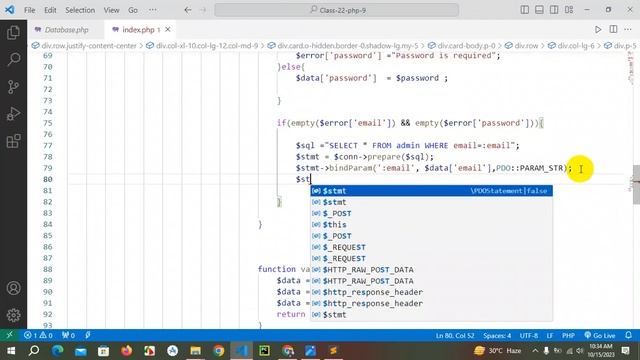Viewport: 640px width, 360px height.
Task: Open the Accounts menu icon
Action: pyautogui.click(x=13, y=288)
